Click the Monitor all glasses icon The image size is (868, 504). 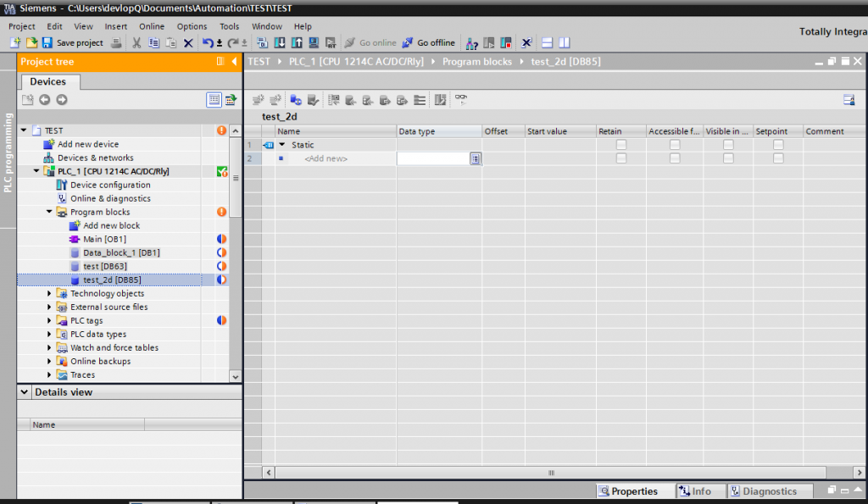pos(460,100)
